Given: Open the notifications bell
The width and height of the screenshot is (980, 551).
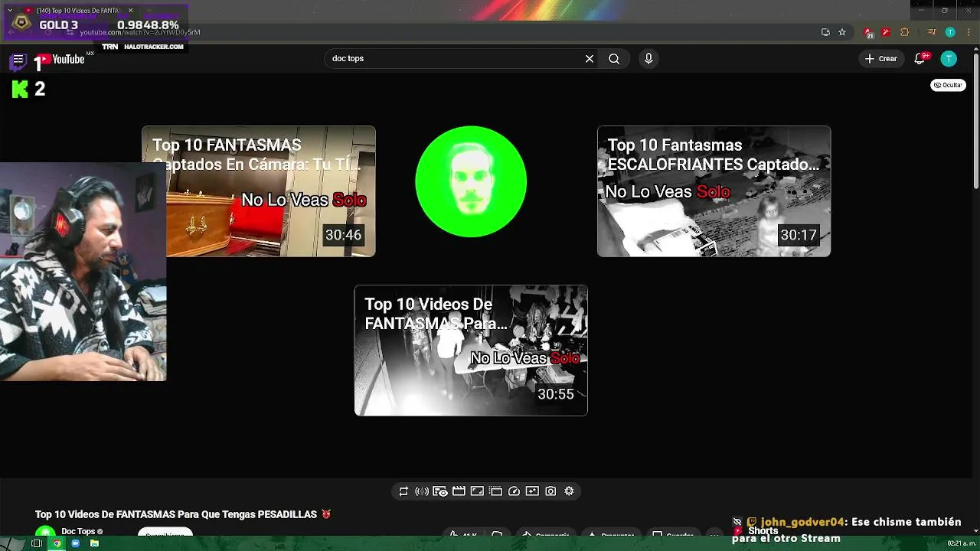Looking at the screenshot, I should [x=920, y=58].
